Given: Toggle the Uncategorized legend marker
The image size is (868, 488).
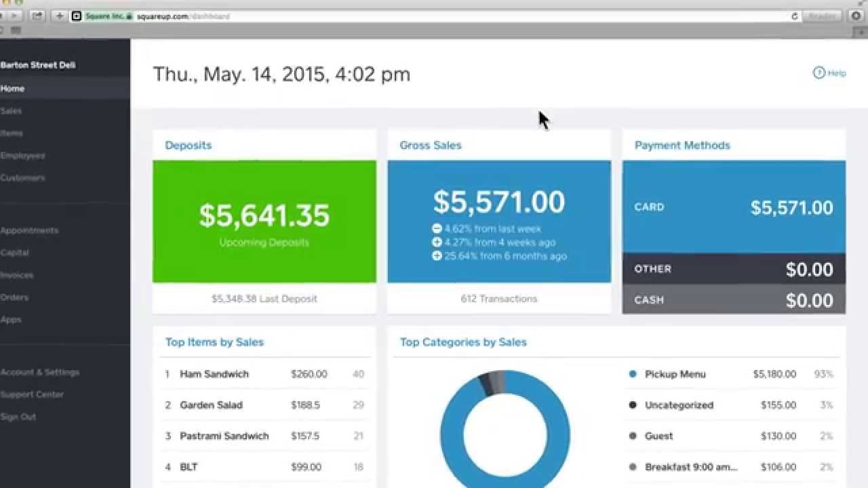Looking at the screenshot, I should (633, 405).
